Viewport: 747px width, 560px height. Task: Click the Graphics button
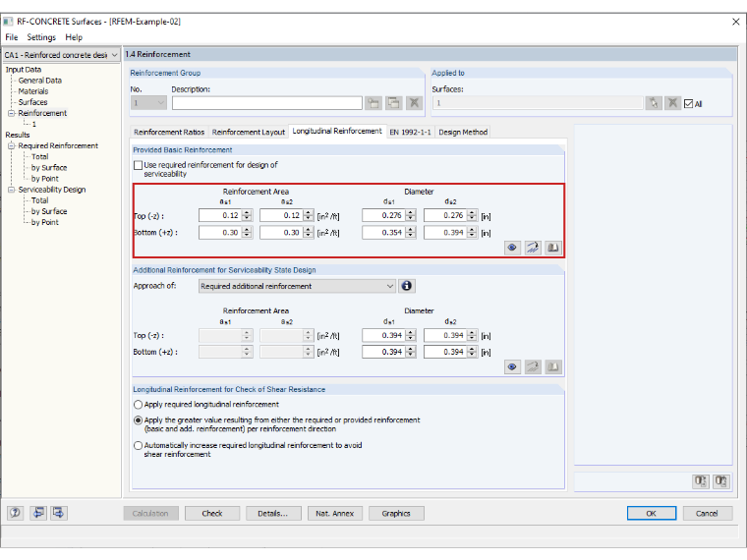click(x=396, y=513)
